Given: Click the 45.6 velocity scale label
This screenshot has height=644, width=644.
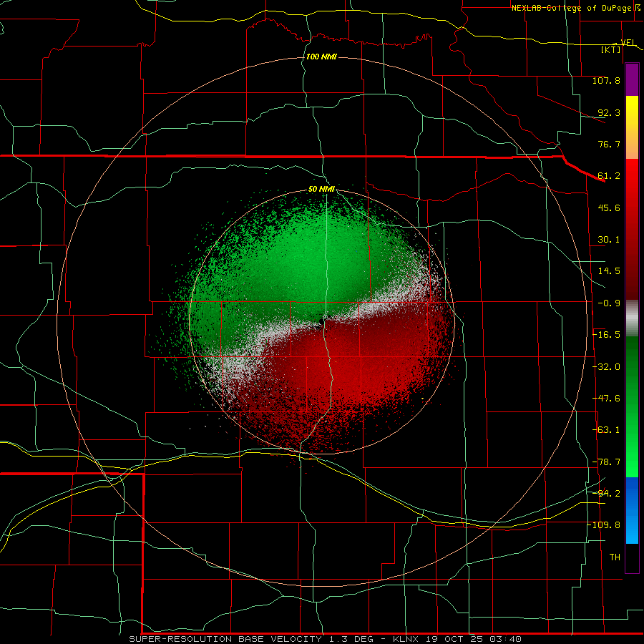Looking at the screenshot, I should [609, 208].
